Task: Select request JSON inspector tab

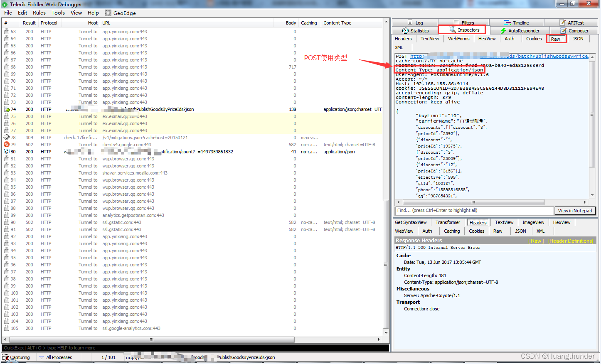Action: (578, 39)
